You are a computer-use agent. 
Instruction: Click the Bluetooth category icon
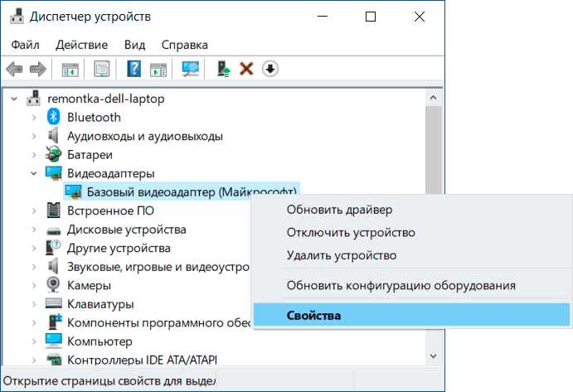pyautogui.click(x=54, y=118)
